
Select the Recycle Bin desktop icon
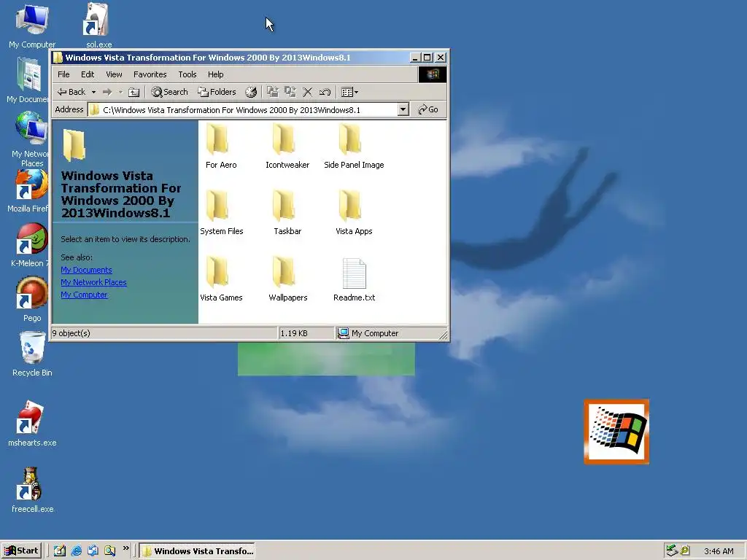point(32,355)
